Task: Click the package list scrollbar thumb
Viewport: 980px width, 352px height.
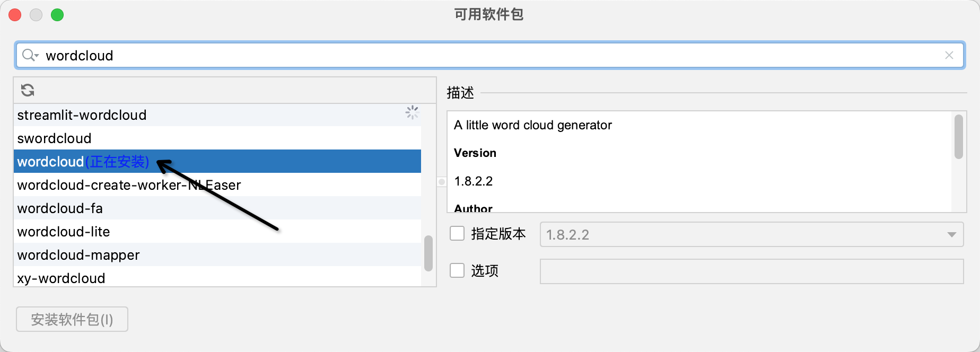Action: tap(428, 253)
